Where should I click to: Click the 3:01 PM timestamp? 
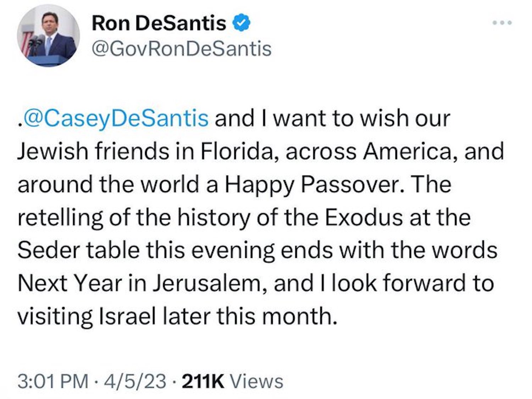click(x=53, y=382)
